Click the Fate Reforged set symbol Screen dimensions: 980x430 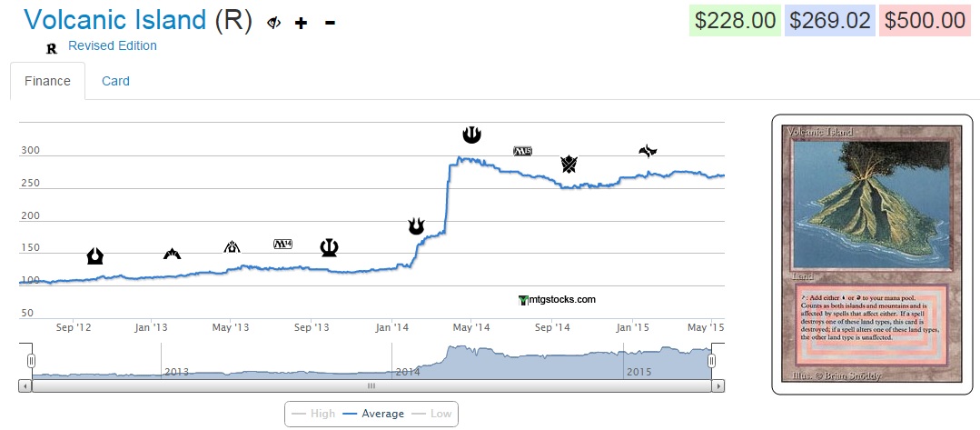click(648, 151)
